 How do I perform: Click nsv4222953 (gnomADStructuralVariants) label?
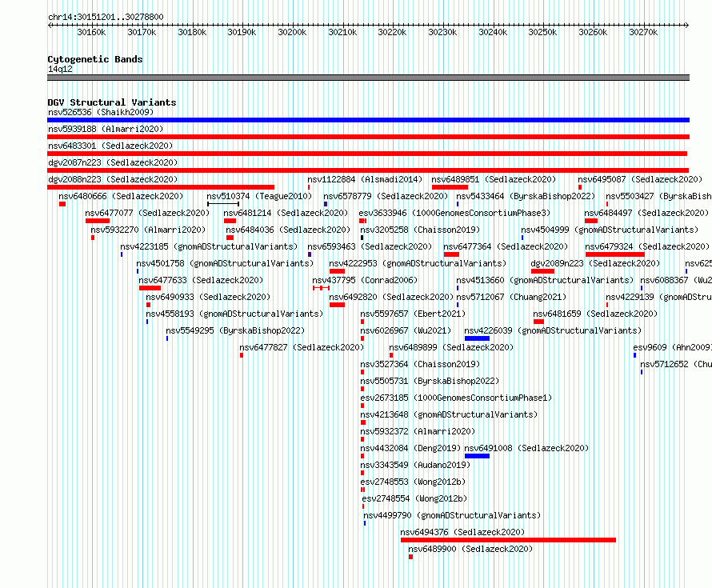(418, 263)
